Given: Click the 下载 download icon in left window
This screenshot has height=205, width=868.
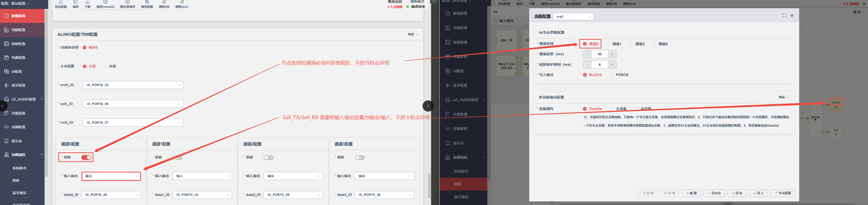Looking at the screenshot, I should [88, 2].
